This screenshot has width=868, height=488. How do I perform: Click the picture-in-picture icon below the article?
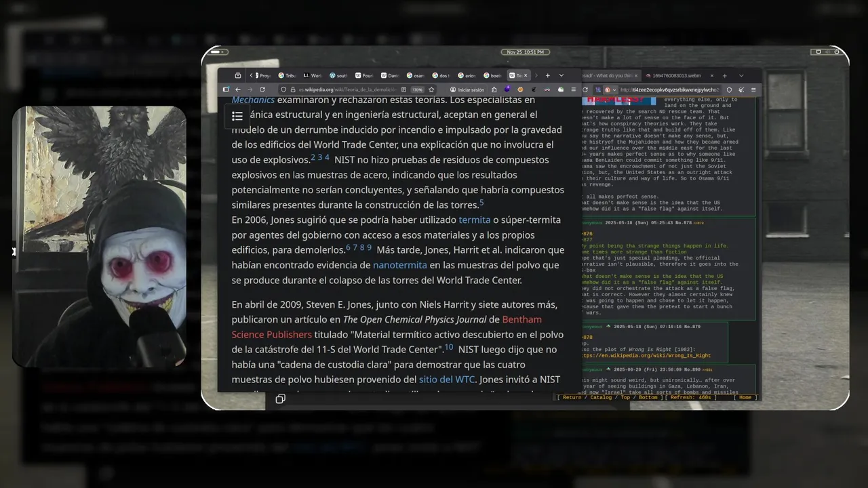pos(280,399)
